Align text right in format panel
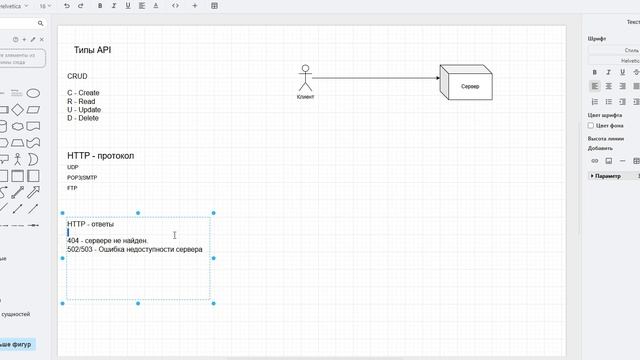 (x=622, y=86)
